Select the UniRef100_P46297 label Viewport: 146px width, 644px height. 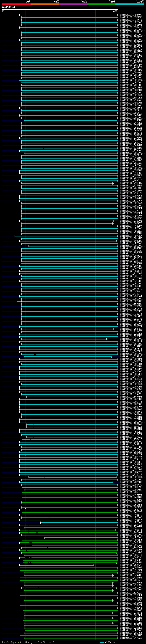tap(131, 226)
